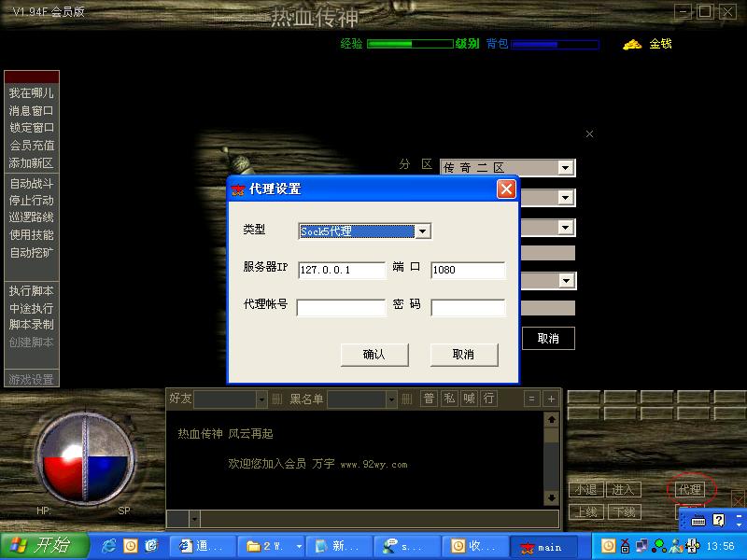
Task: Click the tray icon left of the clock
Action: pos(693,546)
